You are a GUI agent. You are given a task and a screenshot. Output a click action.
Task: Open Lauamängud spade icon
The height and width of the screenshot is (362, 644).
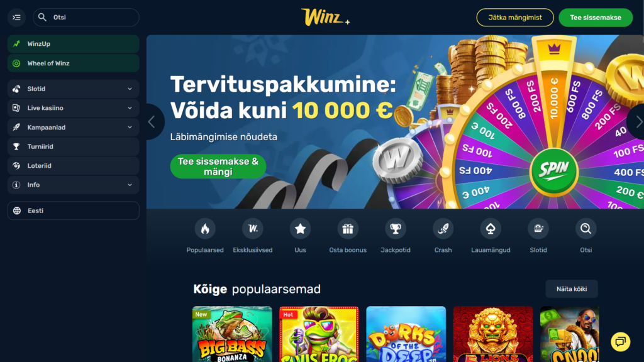tap(491, 229)
